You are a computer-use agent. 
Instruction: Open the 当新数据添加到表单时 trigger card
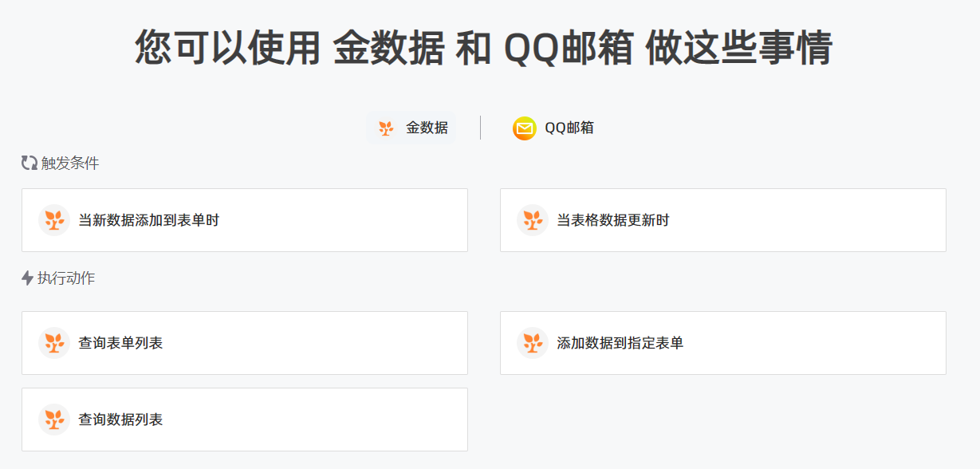245,220
